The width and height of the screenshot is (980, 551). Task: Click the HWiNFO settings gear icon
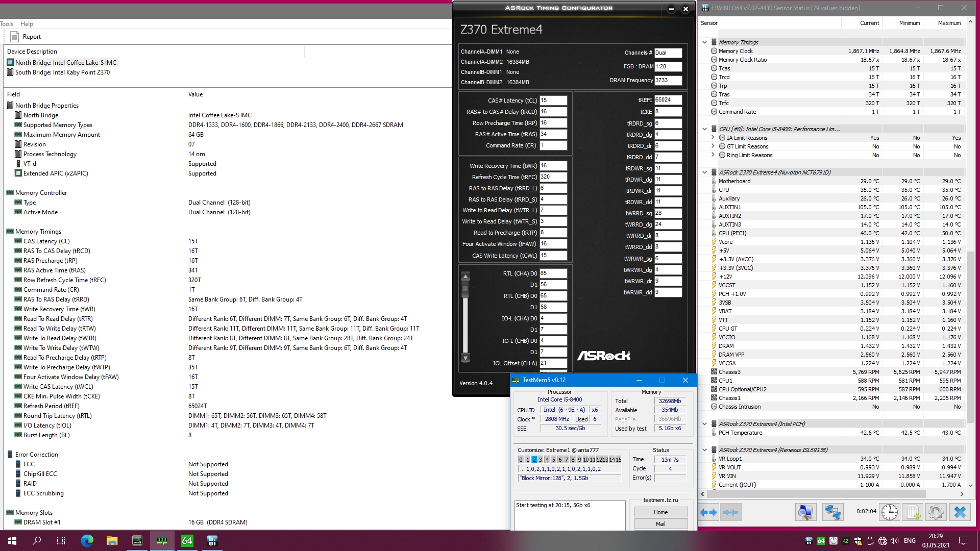click(936, 512)
